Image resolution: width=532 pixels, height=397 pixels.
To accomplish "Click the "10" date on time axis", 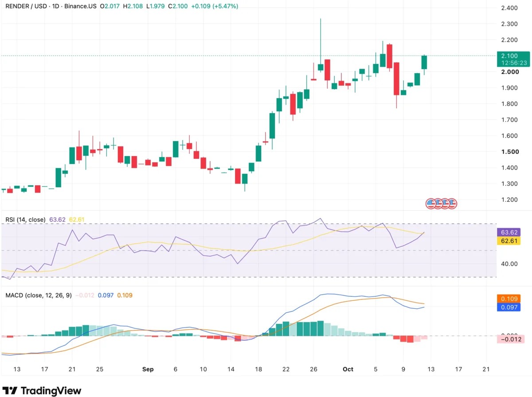I will click(203, 369).
